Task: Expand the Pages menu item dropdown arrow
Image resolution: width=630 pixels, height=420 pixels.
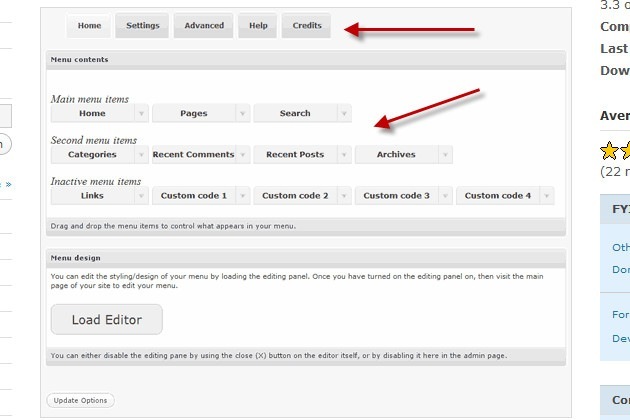Action: (243, 114)
